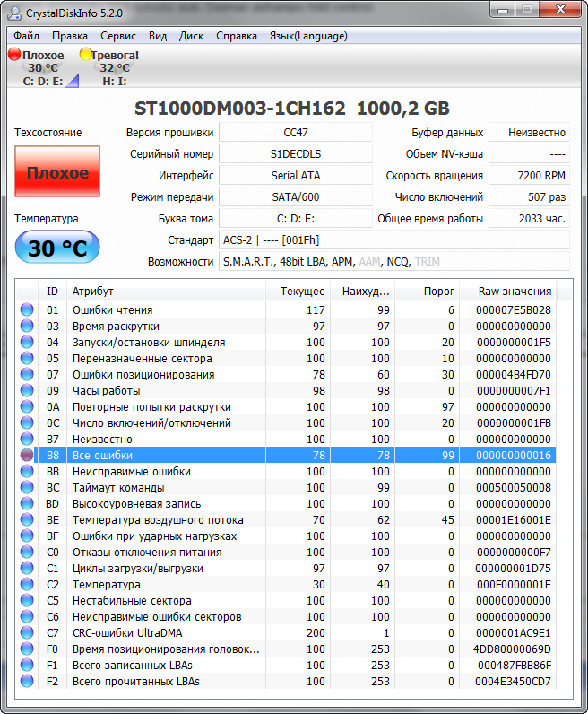Open the Правка menu
Screen dimensions: 588x714
70,36
